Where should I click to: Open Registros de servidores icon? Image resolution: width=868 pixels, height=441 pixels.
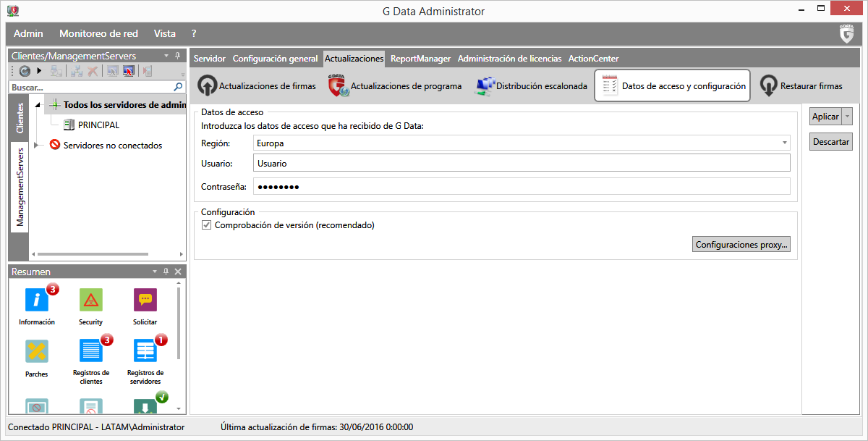[145, 352]
